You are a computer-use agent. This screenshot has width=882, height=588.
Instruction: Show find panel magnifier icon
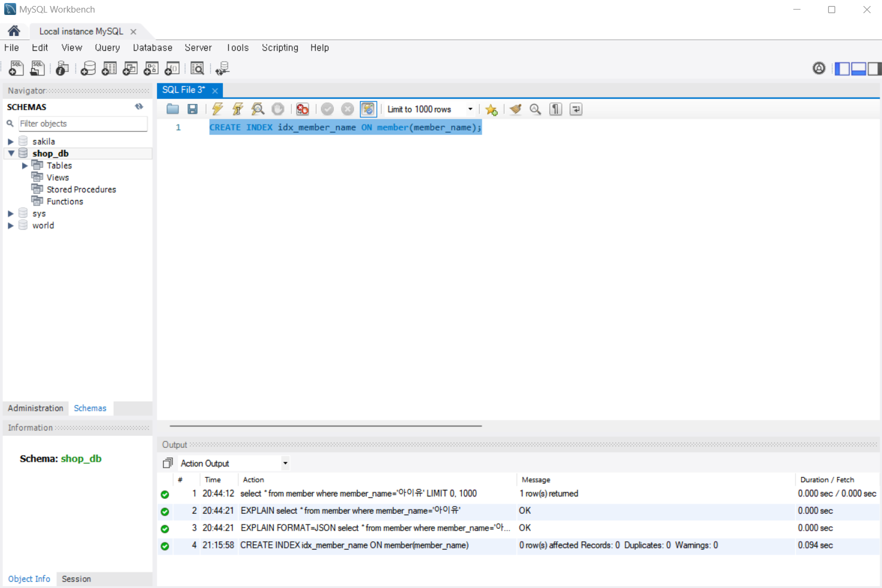pos(536,109)
